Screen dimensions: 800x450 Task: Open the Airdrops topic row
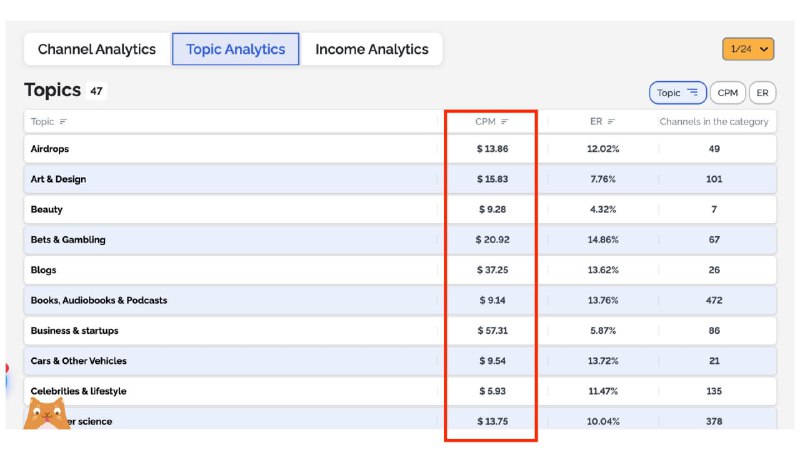point(50,149)
